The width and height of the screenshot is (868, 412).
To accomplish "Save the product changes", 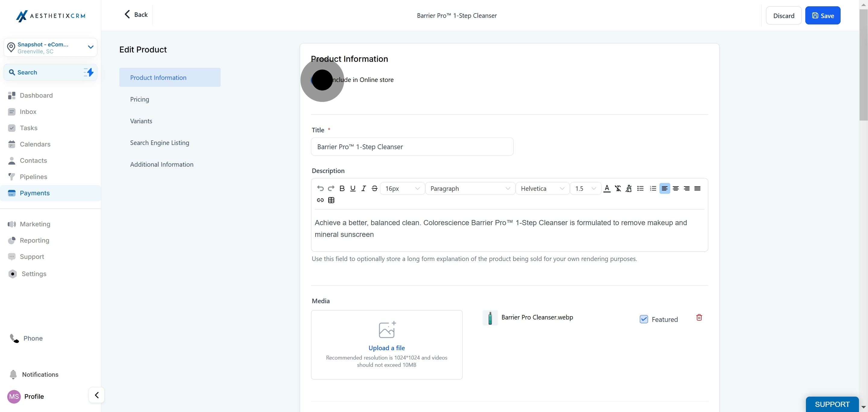I will pos(822,15).
